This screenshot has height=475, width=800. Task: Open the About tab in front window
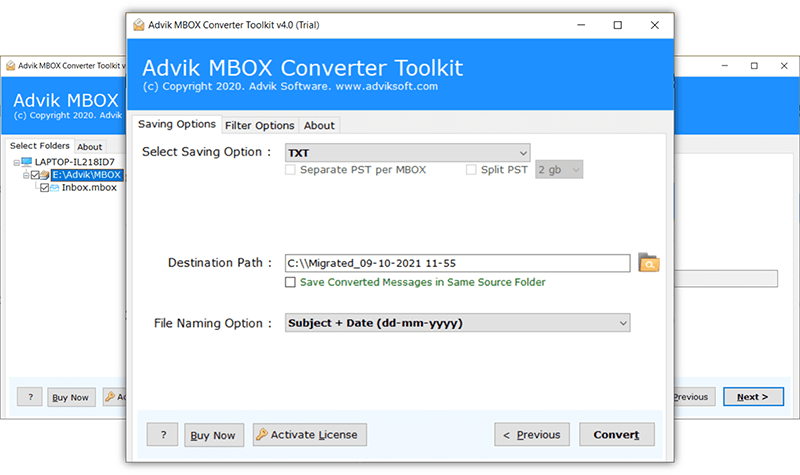(319, 126)
